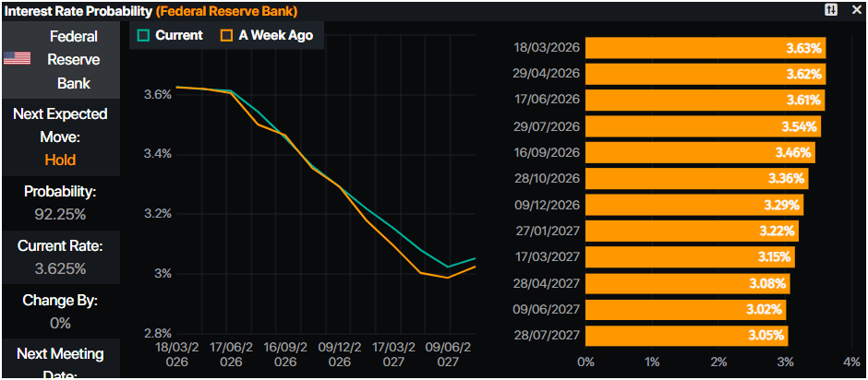This screenshot has height=380, width=868.
Task: Click the 3.29% bar for 09/12/2026
Action: pos(694,205)
